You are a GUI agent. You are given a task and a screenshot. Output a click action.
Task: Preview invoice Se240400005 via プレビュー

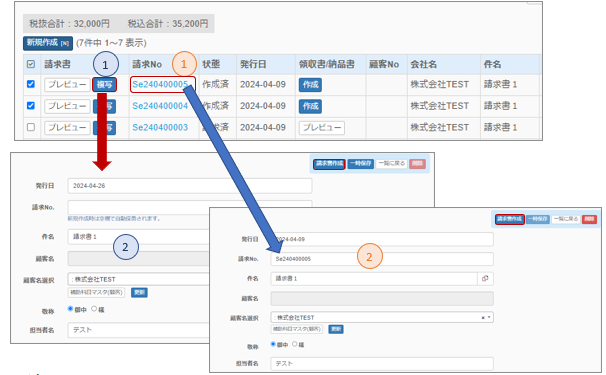click(67, 85)
